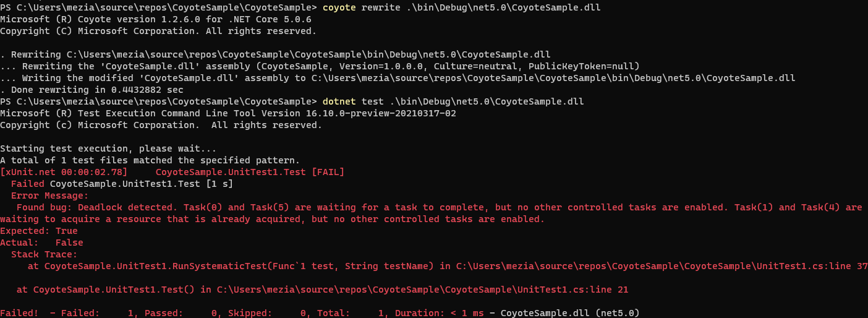This screenshot has height=318, width=868.
Task: Click the 'Failed!' summary at the bottom
Action: pyautogui.click(x=19, y=313)
